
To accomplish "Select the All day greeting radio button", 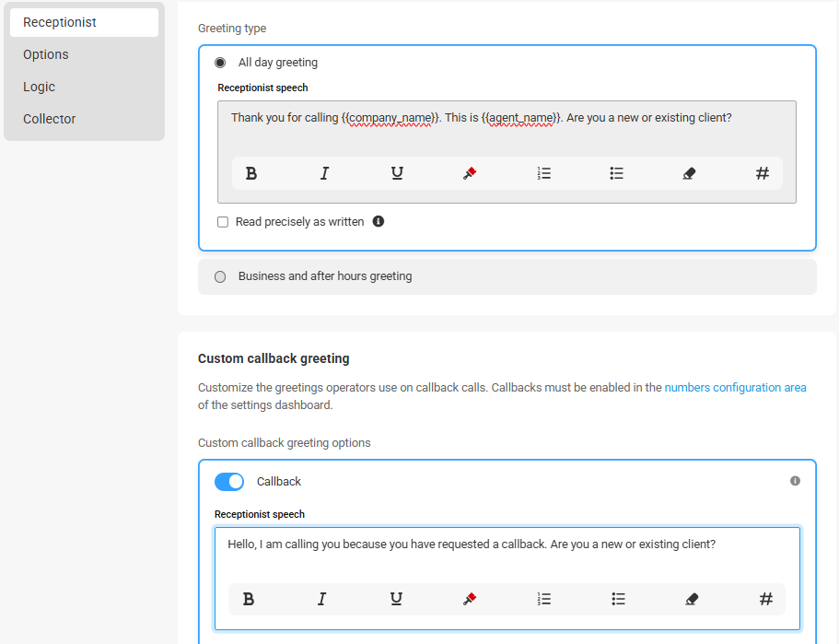I will pyautogui.click(x=220, y=63).
